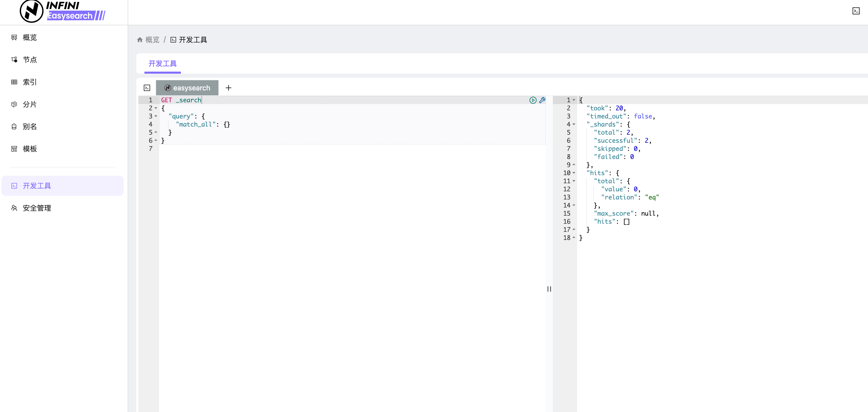This screenshot has height=412, width=868.
Task: Go to 安全管理 security management
Action: [37, 208]
